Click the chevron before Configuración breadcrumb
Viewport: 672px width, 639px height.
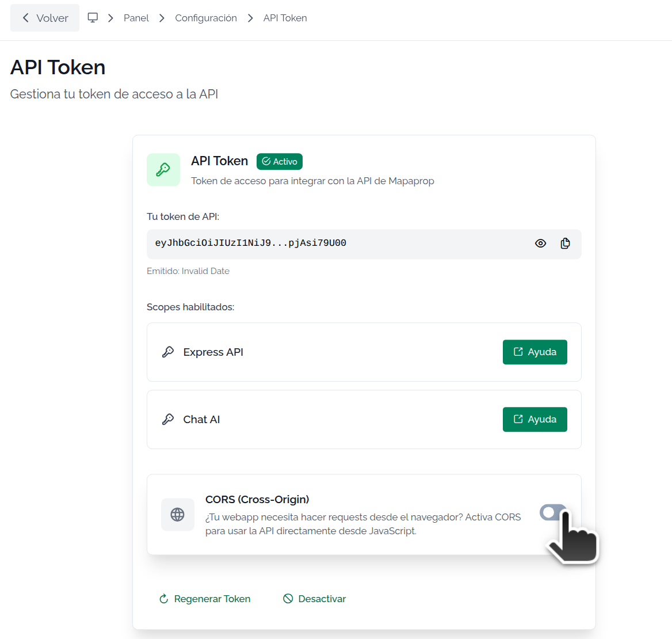click(x=162, y=18)
